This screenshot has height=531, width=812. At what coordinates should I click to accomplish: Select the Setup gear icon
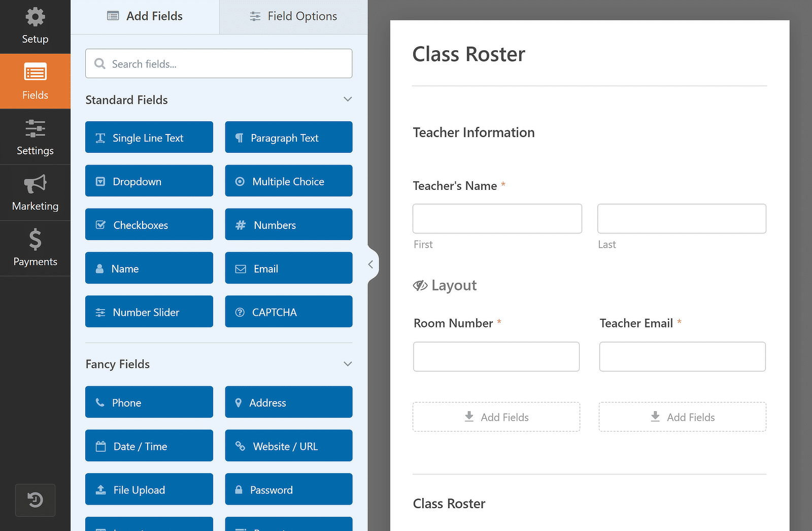[x=35, y=25]
